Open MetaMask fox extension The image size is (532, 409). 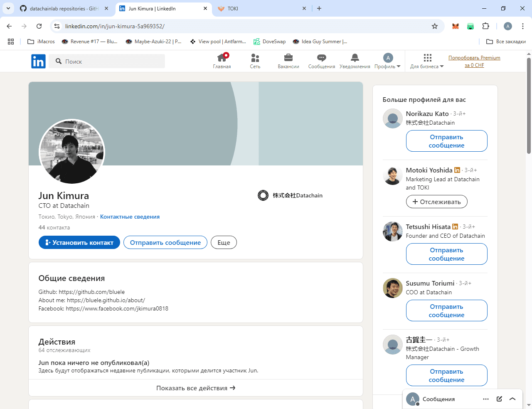pos(456,26)
